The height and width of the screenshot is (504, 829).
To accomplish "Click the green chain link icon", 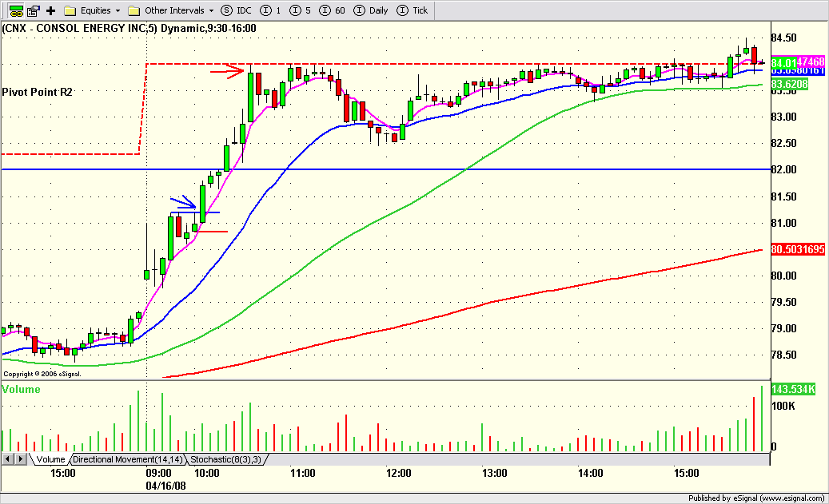I will coord(17,10).
